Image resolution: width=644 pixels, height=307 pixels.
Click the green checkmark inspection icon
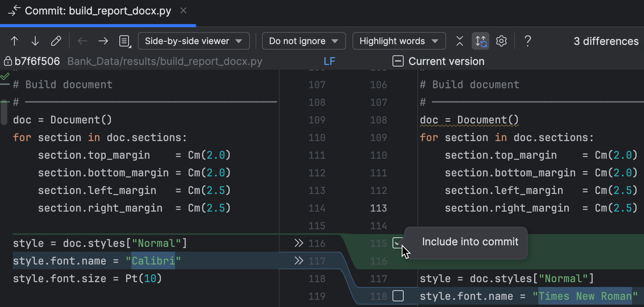5,76
